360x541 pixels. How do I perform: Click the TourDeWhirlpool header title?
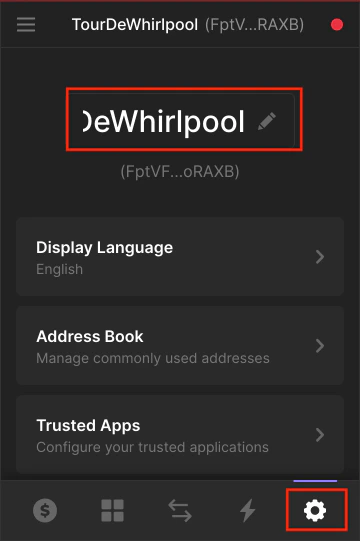135,25
